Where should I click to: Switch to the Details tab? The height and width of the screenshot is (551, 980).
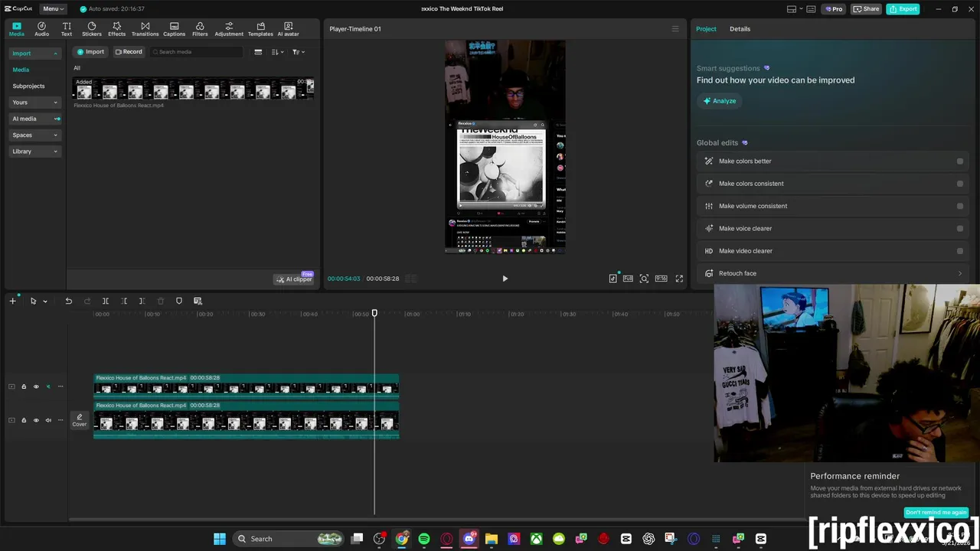point(740,29)
